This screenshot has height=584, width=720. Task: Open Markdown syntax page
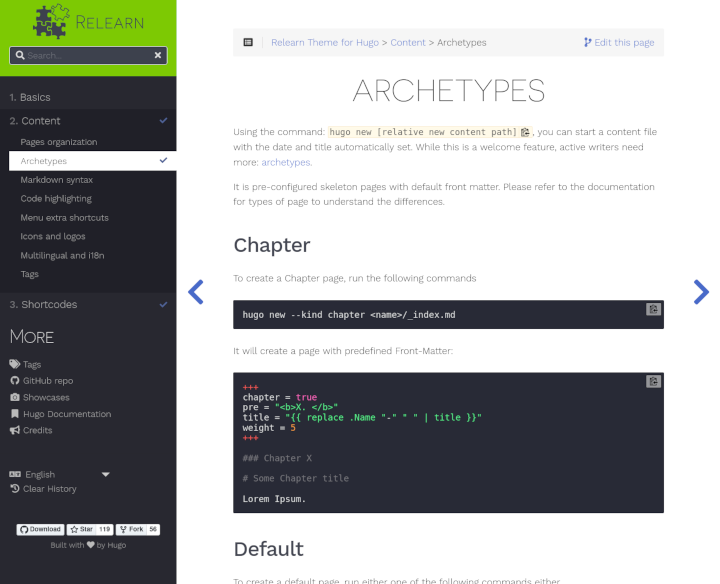pyautogui.click(x=57, y=180)
